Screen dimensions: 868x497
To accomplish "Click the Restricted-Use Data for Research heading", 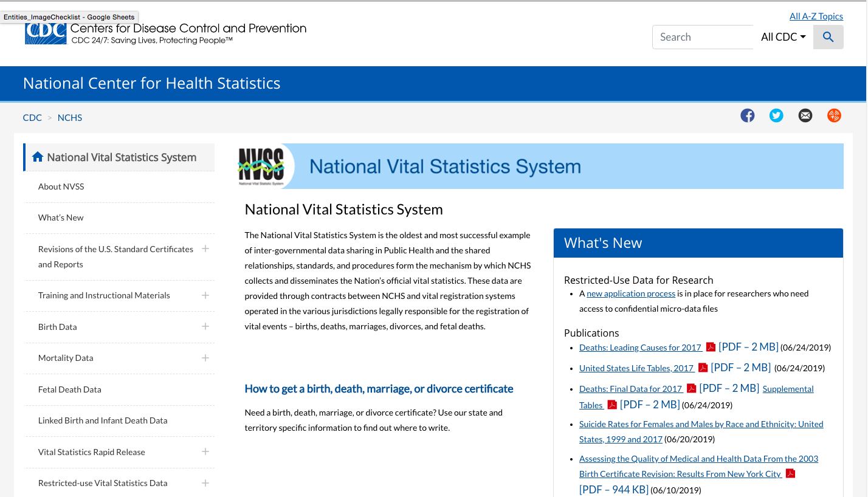I will pos(638,280).
